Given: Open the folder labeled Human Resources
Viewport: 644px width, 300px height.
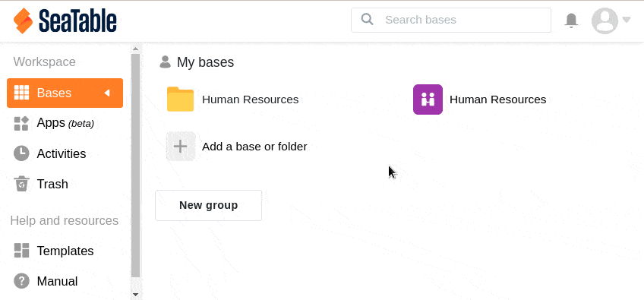Looking at the screenshot, I should (250, 99).
